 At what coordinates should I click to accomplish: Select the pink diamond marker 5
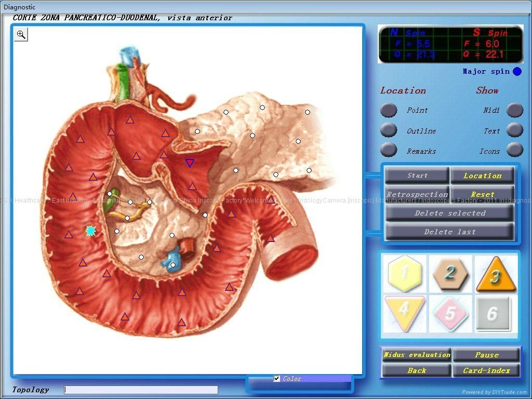tap(450, 313)
